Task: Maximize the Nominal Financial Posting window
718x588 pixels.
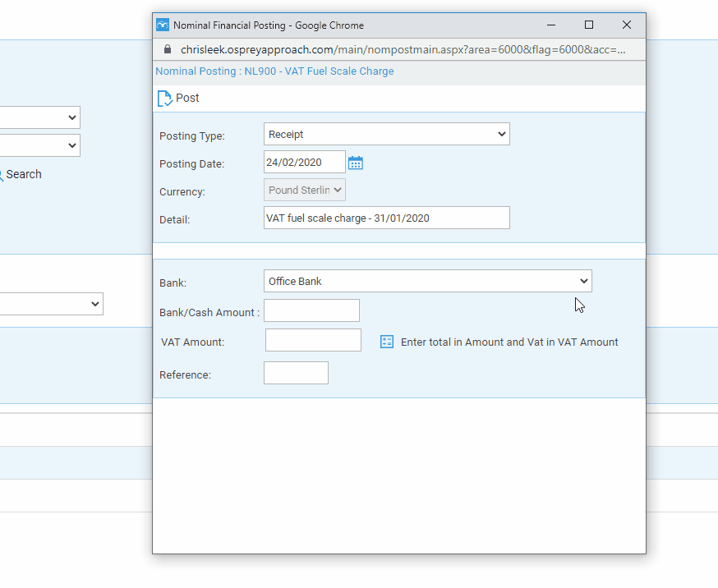Action: coord(589,25)
